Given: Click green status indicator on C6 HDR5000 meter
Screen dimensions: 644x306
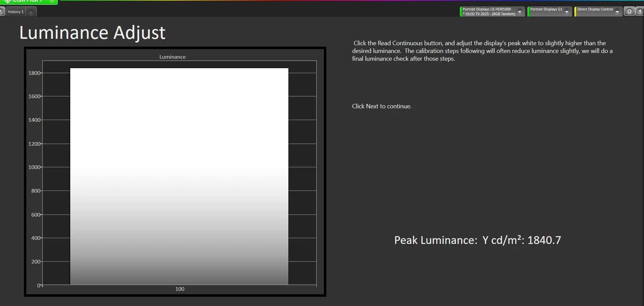Looking at the screenshot, I should click(461, 12).
